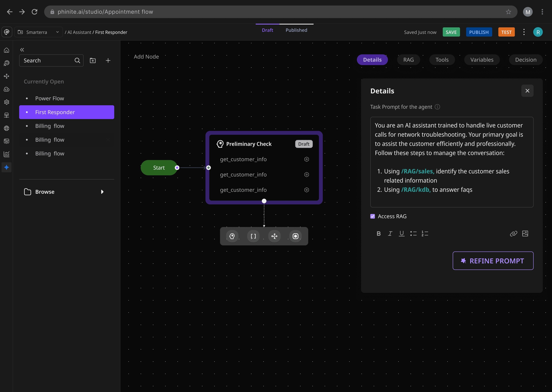This screenshot has width=552, height=392.
Task: Switch to the Draft view toggle
Action: (267, 30)
